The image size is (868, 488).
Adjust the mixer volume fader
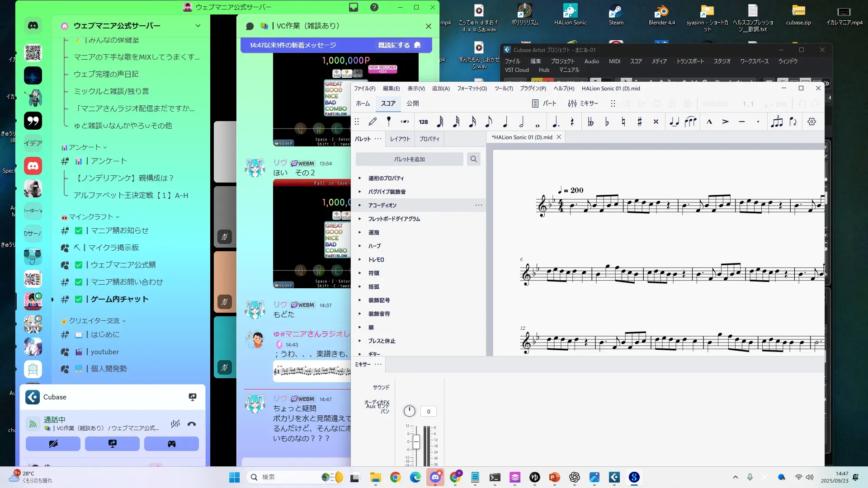tap(416, 441)
